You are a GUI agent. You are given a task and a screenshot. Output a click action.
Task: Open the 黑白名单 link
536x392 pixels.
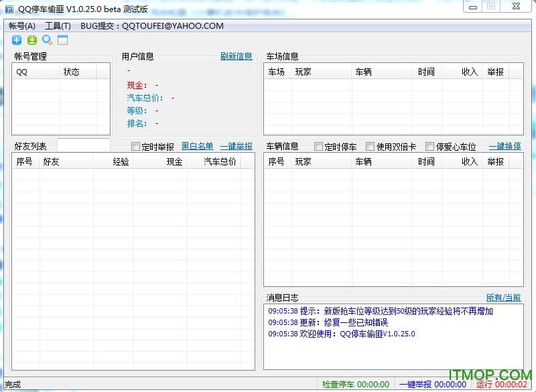197,146
